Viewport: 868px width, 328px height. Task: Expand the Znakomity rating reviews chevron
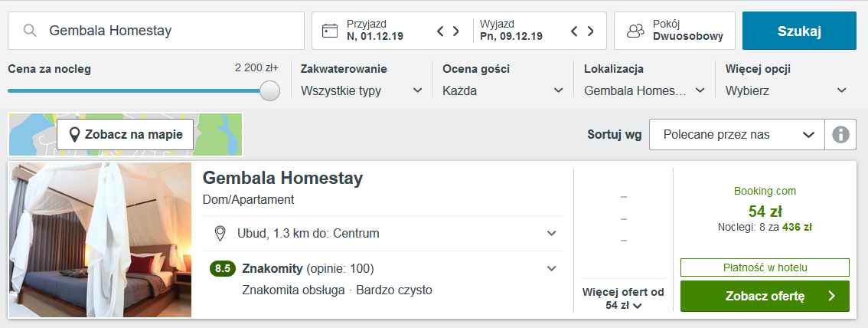(551, 269)
